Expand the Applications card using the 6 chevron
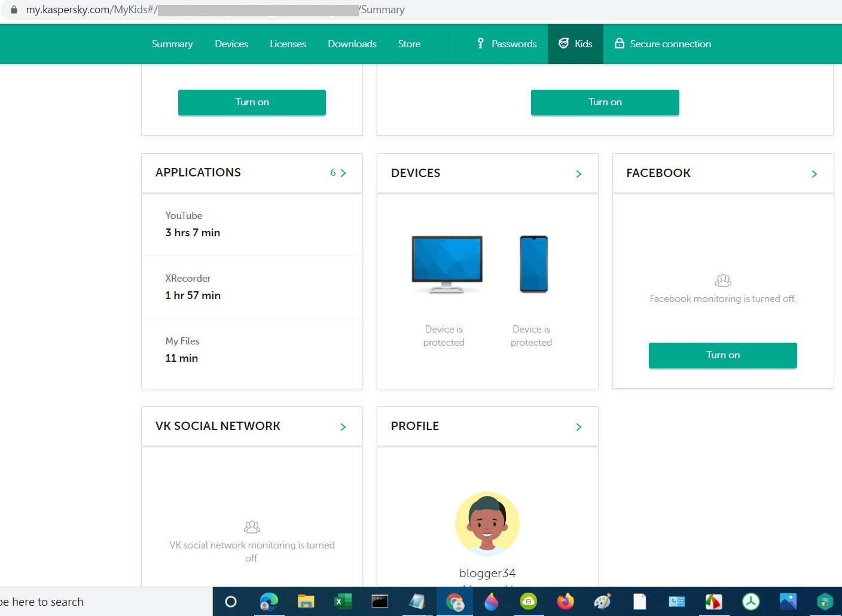842x616 pixels. (x=338, y=173)
